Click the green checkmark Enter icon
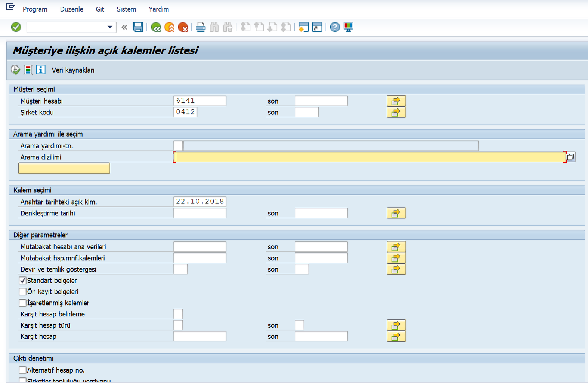 16,27
